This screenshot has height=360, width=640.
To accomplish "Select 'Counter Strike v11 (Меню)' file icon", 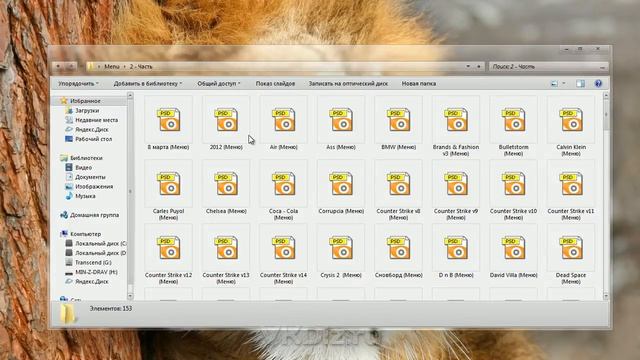I will [x=571, y=183].
